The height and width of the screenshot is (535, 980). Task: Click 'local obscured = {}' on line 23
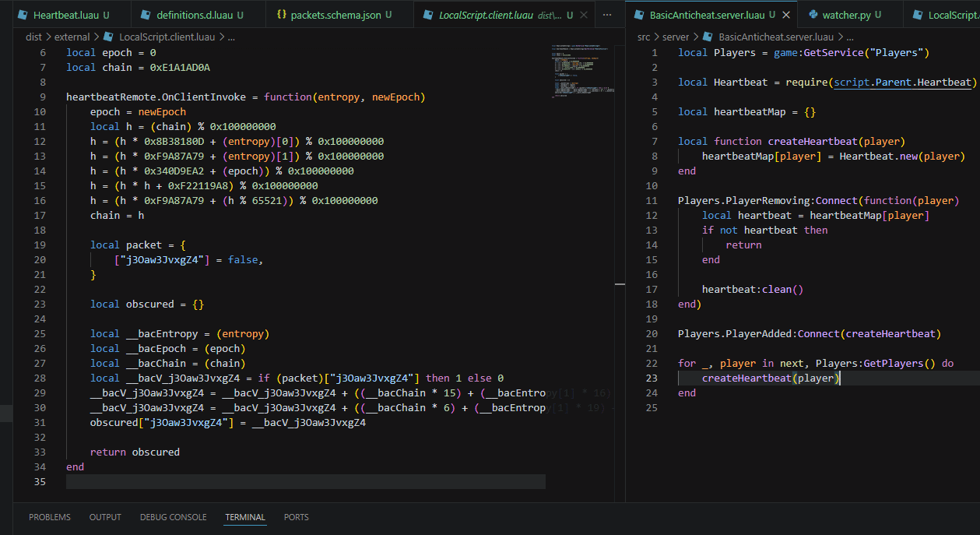pos(147,304)
